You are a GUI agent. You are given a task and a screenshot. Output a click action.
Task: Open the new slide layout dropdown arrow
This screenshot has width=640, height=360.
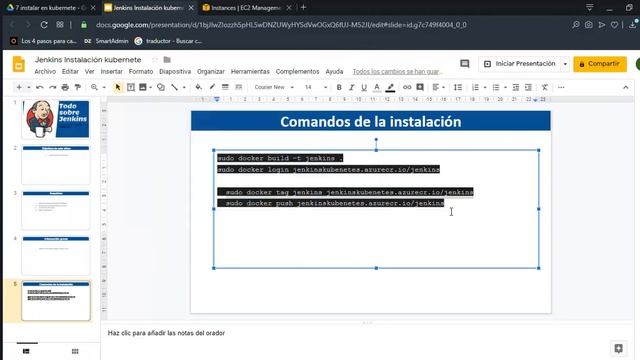(x=29, y=87)
